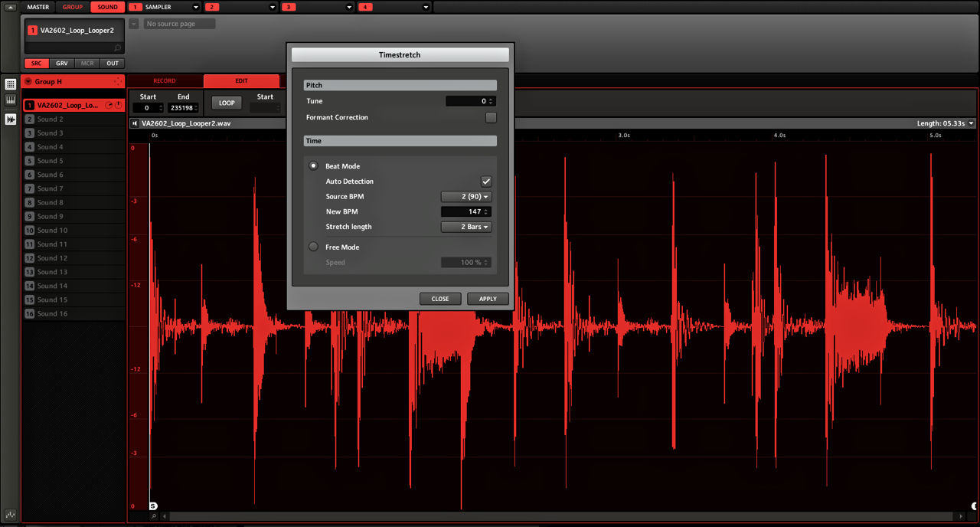Select module slot 1 number badge
This screenshot has width=980, height=527.
pyautogui.click(x=136, y=7)
